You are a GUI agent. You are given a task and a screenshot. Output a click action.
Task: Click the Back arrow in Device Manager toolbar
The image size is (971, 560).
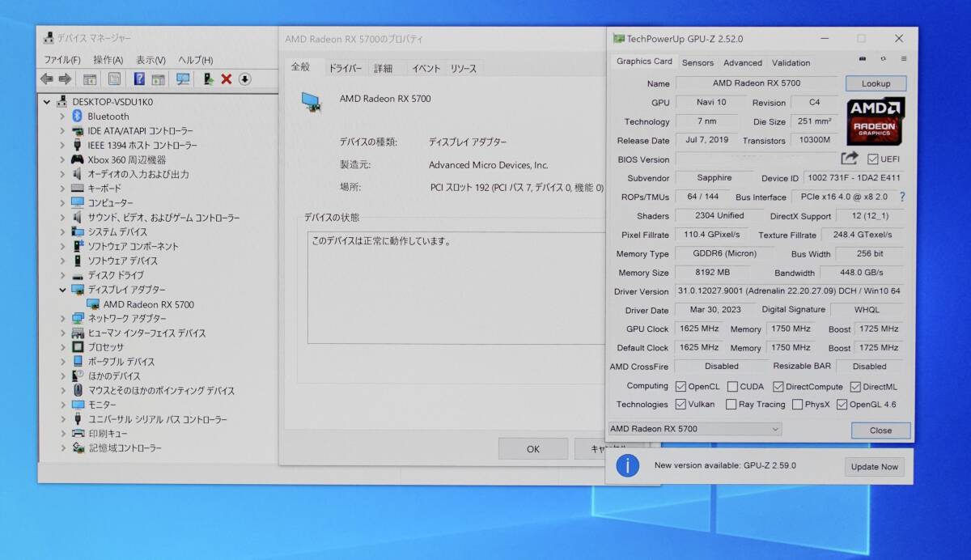click(46, 78)
